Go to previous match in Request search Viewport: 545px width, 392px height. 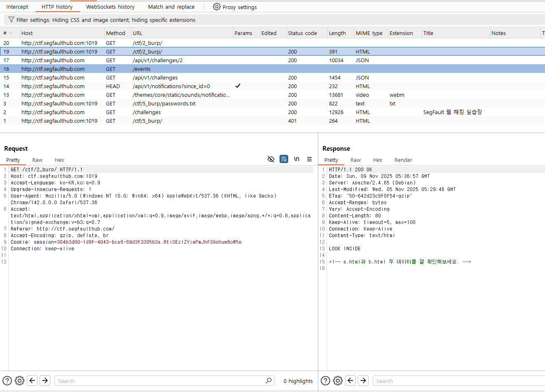tap(32, 381)
